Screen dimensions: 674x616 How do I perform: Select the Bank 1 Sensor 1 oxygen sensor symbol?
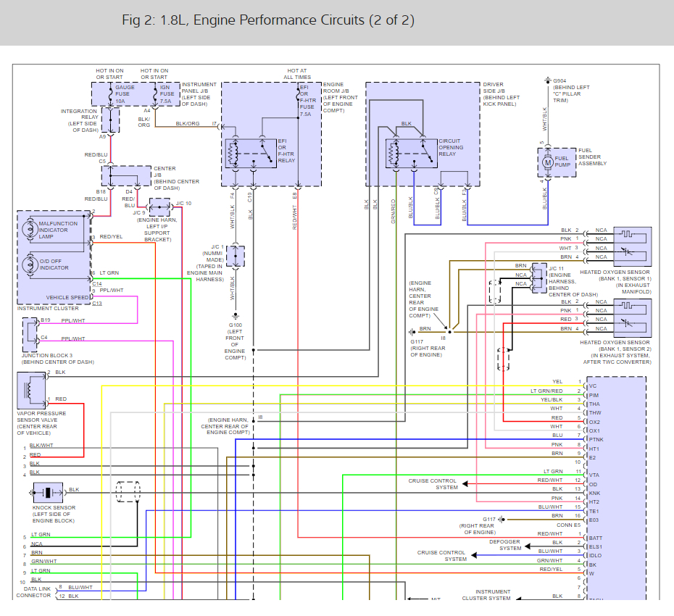pyautogui.click(x=632, y=246)
